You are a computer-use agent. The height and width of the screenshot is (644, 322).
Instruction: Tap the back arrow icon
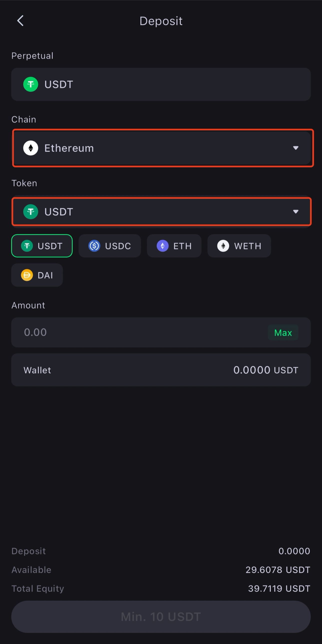coord(20,21)
